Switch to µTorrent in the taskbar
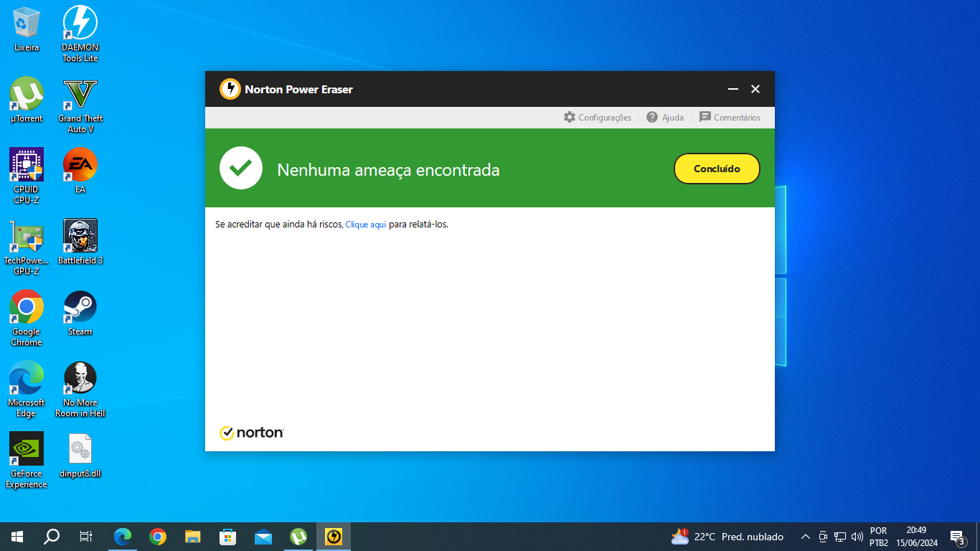Image resolution: width=980 pixels, height=551 pixels. pos(298,537)
